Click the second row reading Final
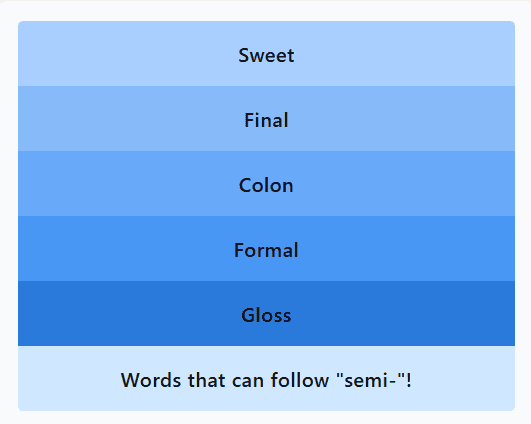 point(266,119)
